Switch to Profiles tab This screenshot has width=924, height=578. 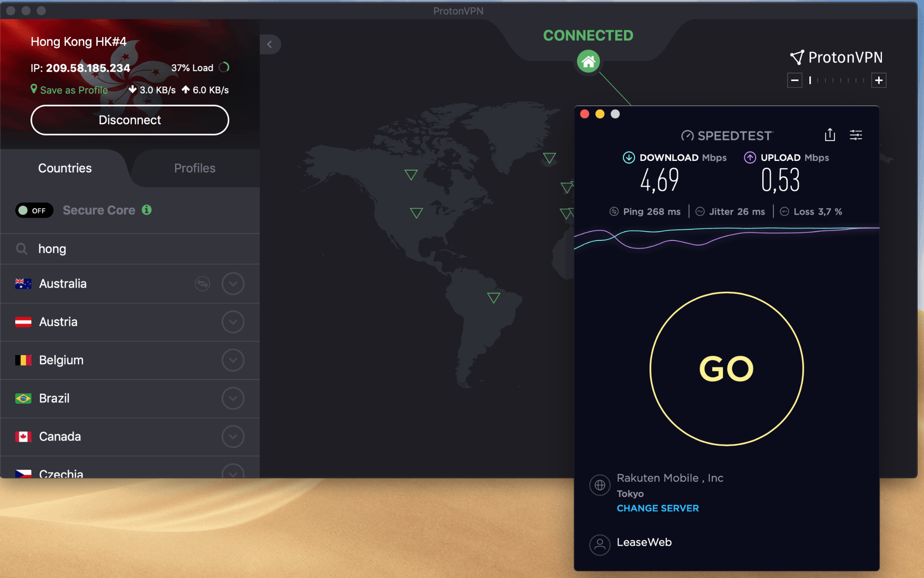pyautogui.click(x=195, y=168)
